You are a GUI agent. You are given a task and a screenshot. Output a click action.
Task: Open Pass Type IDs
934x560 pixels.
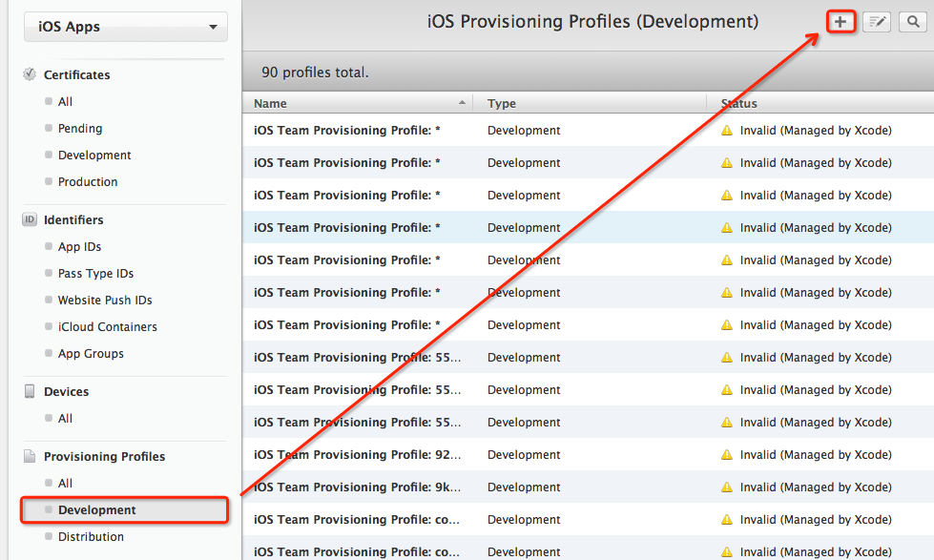95,274
